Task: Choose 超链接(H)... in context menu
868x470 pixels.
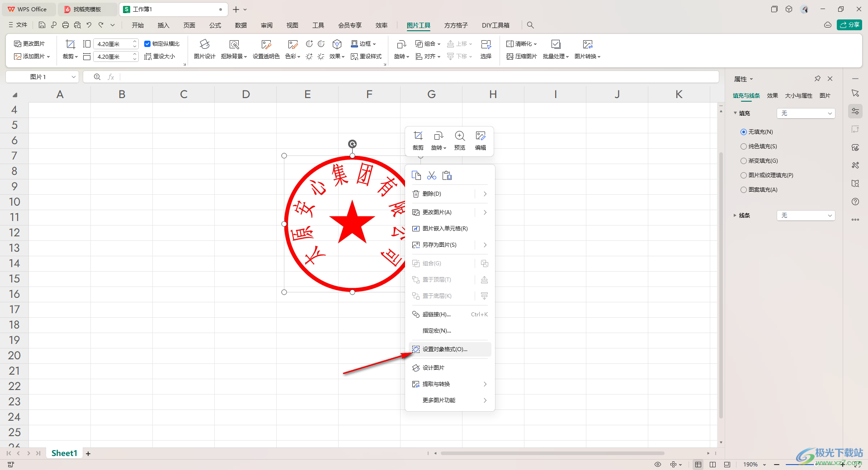Action: click(450, 315)
